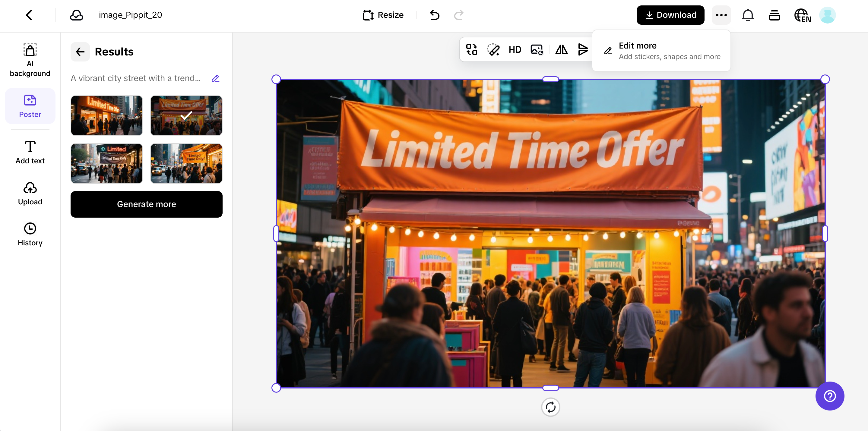Click the HD upscale icon in toolbar
This screenshot has width=868, height=431.
(x=515, y=50)
